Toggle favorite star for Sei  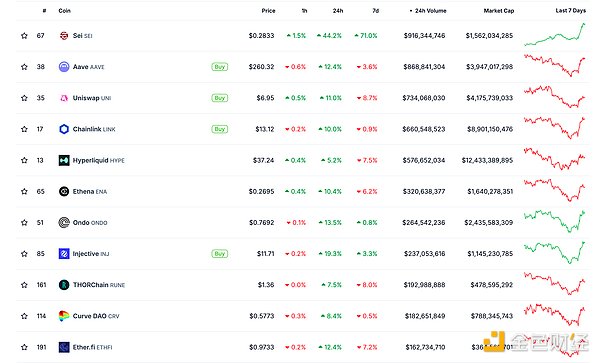[x=24, y=36]
